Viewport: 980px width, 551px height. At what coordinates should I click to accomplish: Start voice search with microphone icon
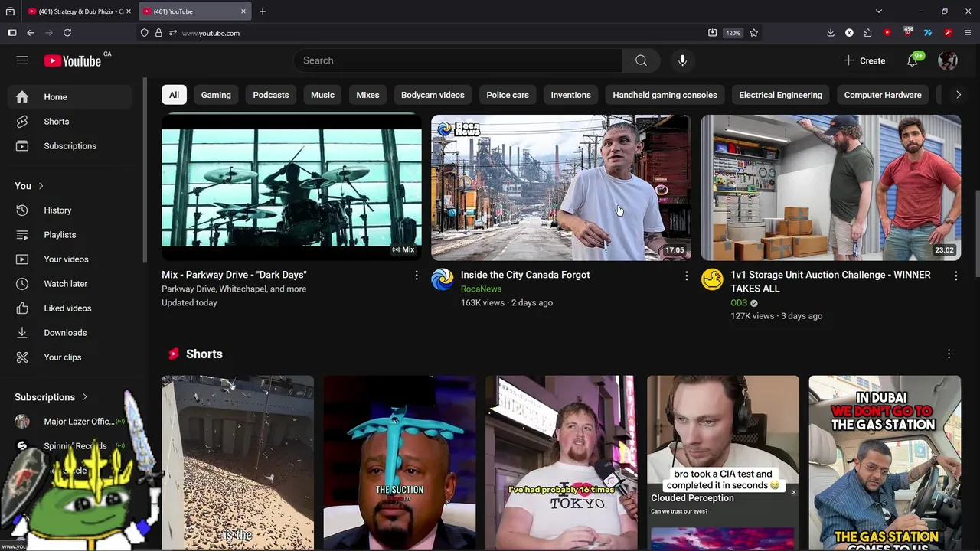click(682, 60)
